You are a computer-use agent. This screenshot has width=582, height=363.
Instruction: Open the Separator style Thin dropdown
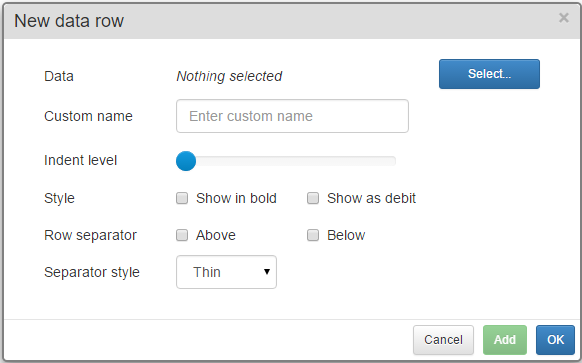(226, 272)
